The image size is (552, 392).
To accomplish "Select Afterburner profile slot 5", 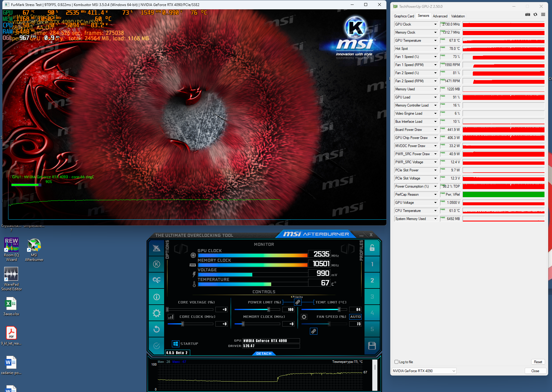I will 372,329.
